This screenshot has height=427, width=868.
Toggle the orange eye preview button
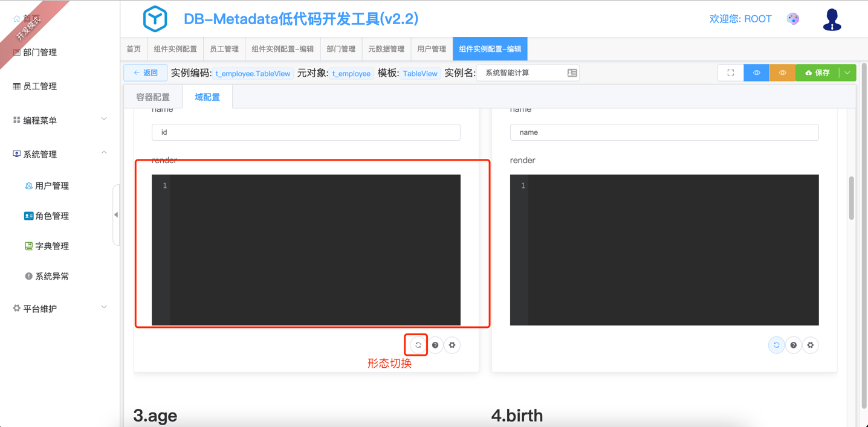[782, 73]
